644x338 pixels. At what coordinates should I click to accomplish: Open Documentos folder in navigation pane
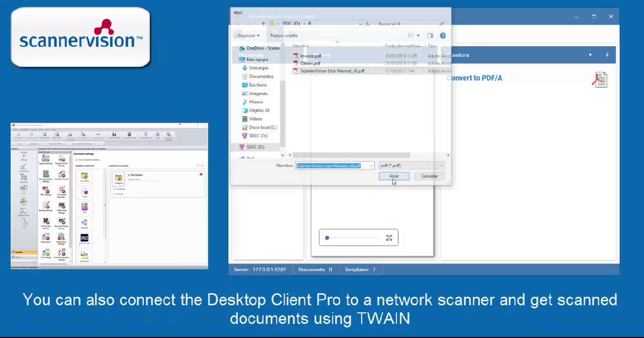click(x=257, y=76)
